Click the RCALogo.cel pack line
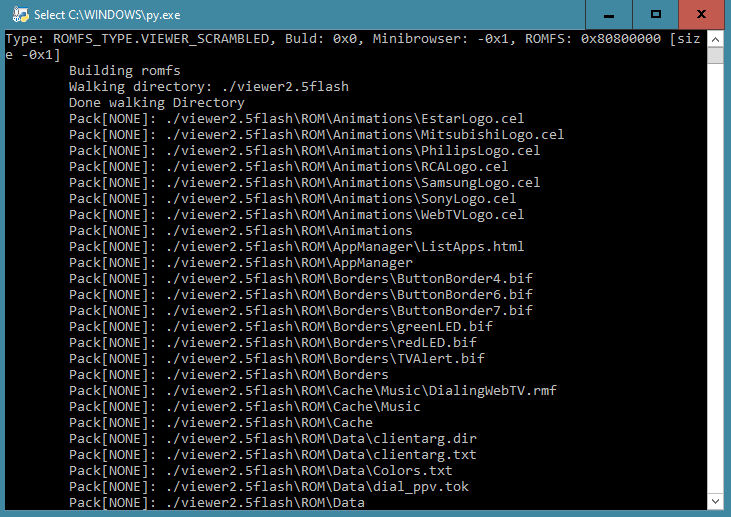The image size is (731, 517). coord(289,166)
